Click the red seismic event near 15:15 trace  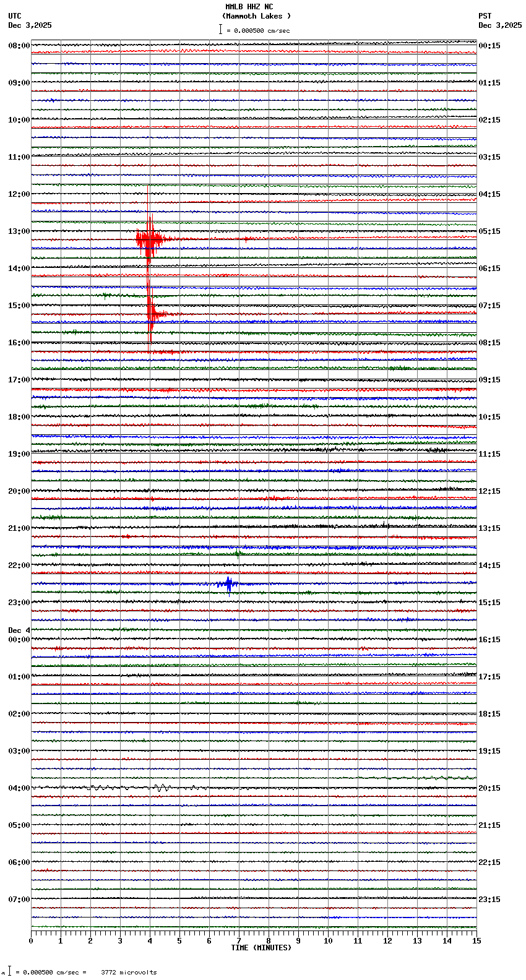pyautogui.click(x=153, y=314)
